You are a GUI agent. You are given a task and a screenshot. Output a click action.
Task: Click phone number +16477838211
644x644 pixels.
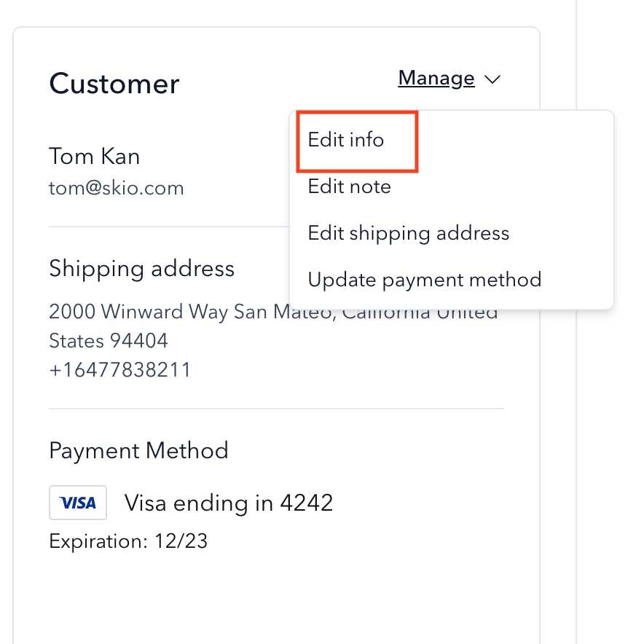tap(120, 369)
